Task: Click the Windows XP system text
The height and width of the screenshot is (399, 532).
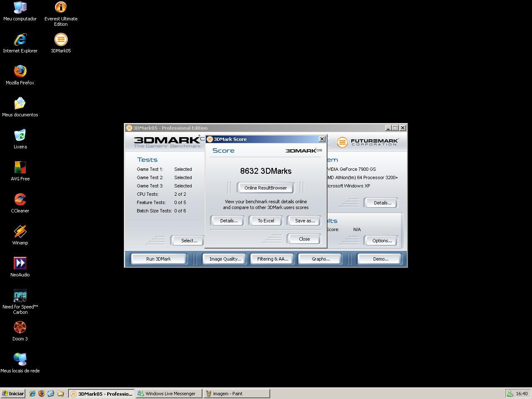Action: (349, 186)
